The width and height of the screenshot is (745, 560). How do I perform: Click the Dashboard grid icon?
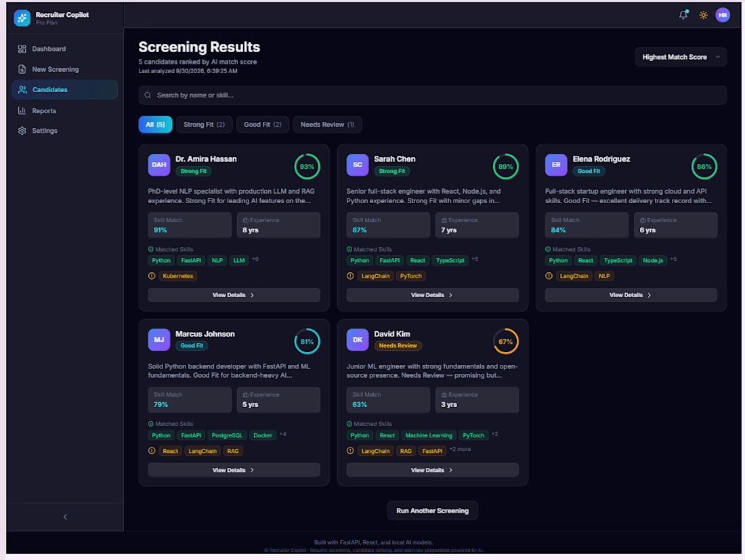[x=22, y=49]
